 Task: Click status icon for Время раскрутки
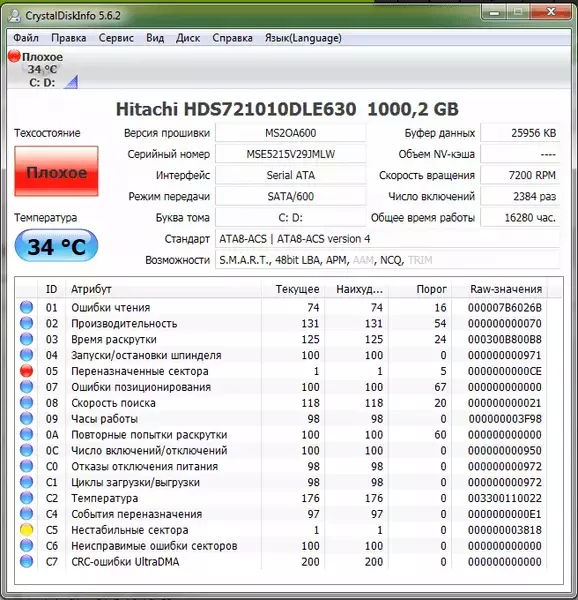(26, 339)
